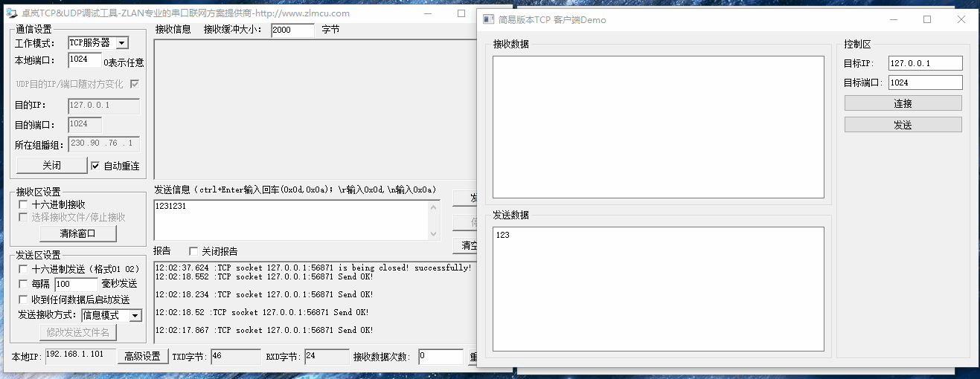Screen dimensions: 980x379
Task: Click the 接收数据 text area in Demo window
Action: click(658, 127)
